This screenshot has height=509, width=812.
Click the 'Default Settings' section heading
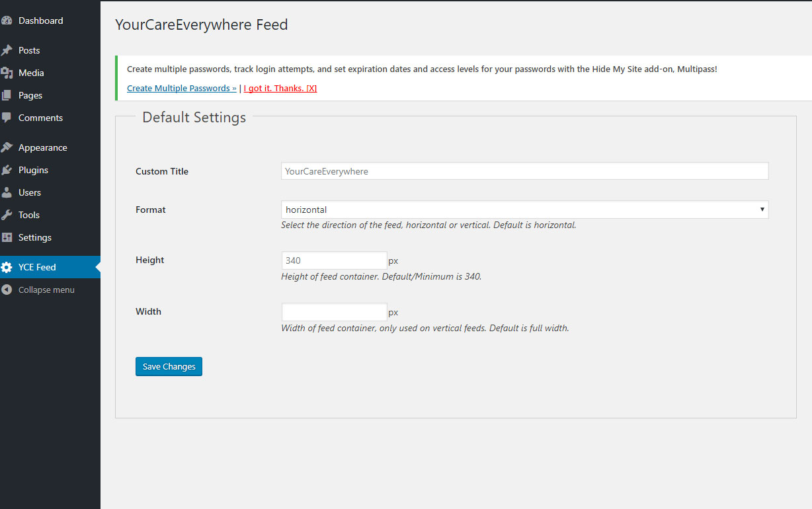pyautogui.click(x=194, y=118)
